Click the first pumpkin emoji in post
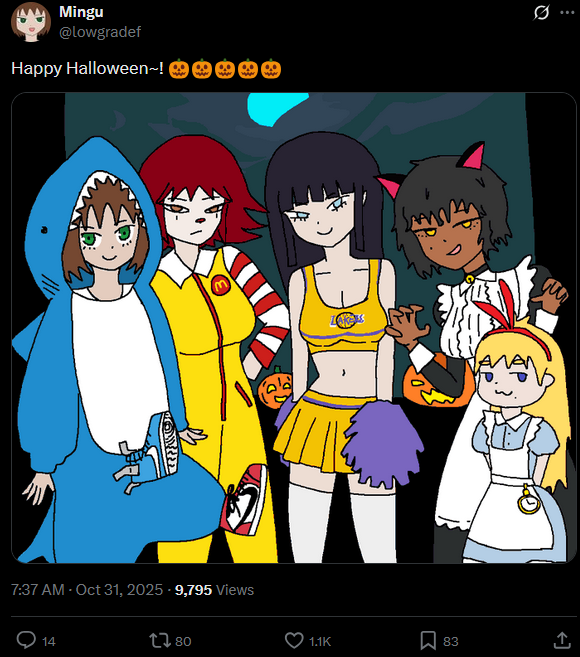Viewport: 580px width, 657px height. pos(179,69)
